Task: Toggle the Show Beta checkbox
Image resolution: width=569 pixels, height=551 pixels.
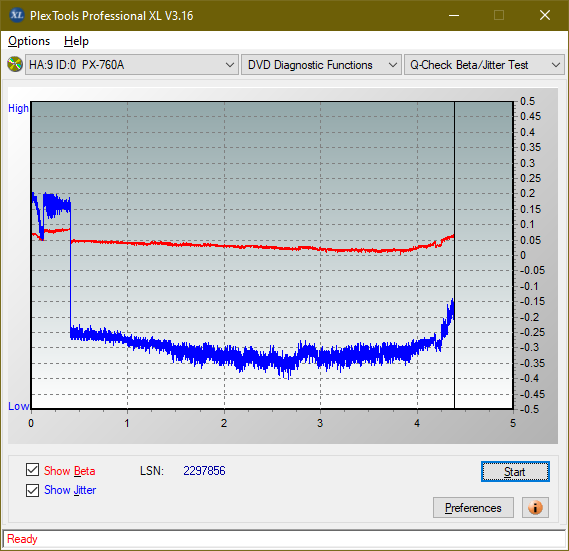Action: 32,469
